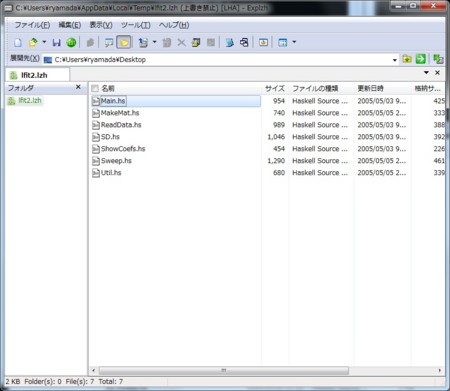Click the comment bubble toolbar icon
Screen dimensions: 450x391
109,42
